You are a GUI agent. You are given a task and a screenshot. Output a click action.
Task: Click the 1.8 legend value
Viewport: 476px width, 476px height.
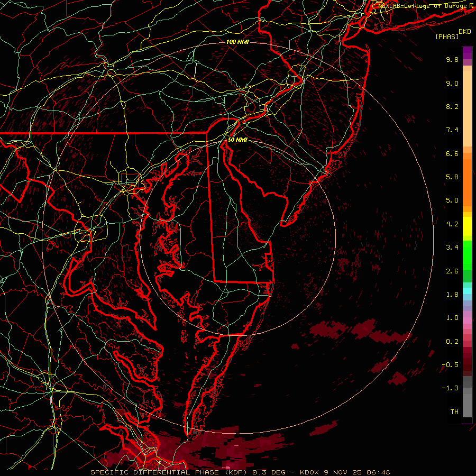pyautogui.click(x=452, y=295)
